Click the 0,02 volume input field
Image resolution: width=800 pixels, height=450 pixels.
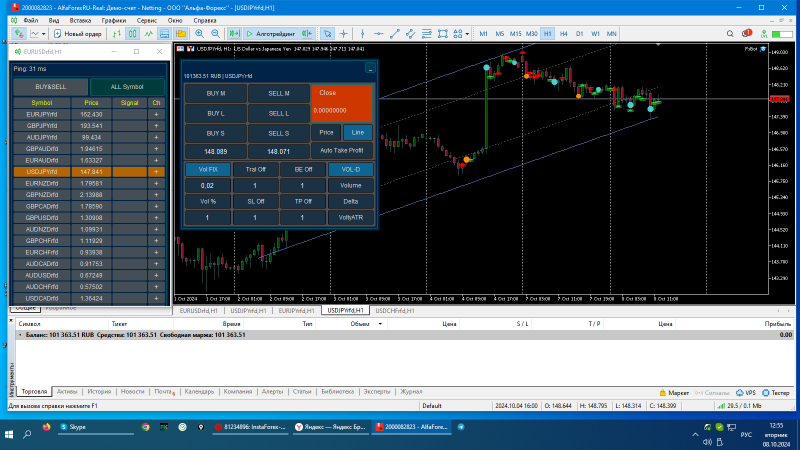(x=208, y=186)
